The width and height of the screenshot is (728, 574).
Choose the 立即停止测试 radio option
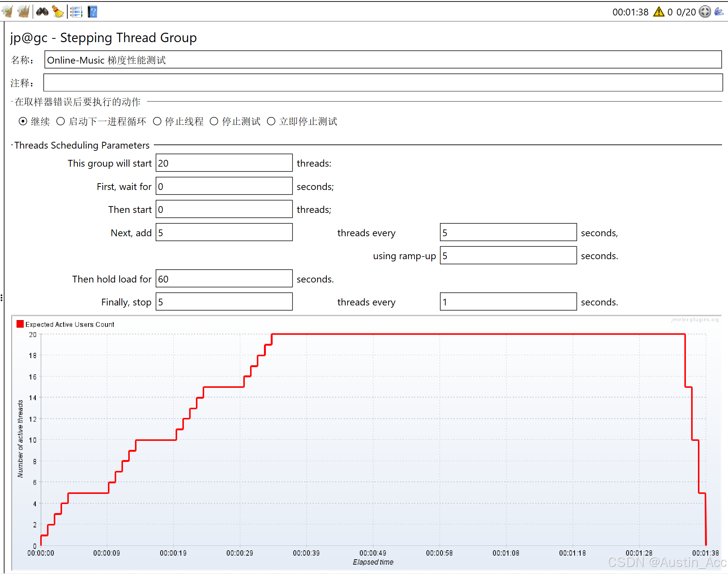tap(271, 121)
